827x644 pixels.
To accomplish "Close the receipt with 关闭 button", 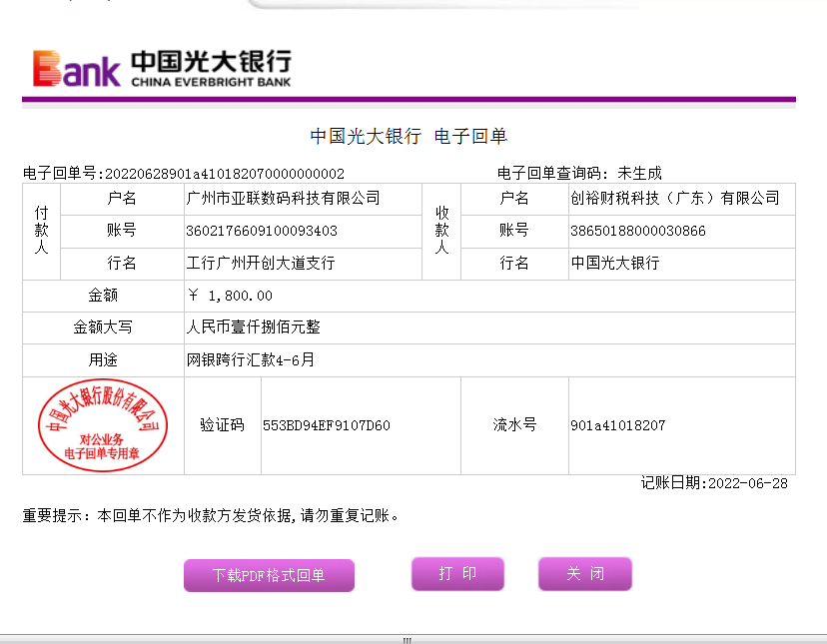I will click(x=585, y=573).
